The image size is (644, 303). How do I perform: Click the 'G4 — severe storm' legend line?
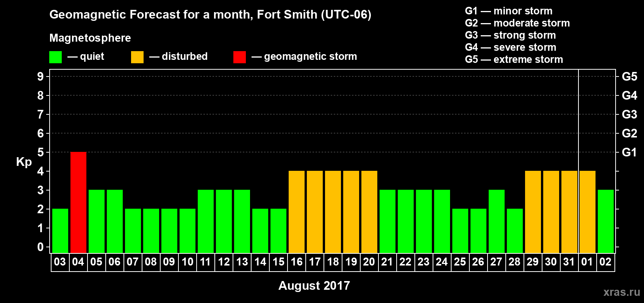[510, 47]
